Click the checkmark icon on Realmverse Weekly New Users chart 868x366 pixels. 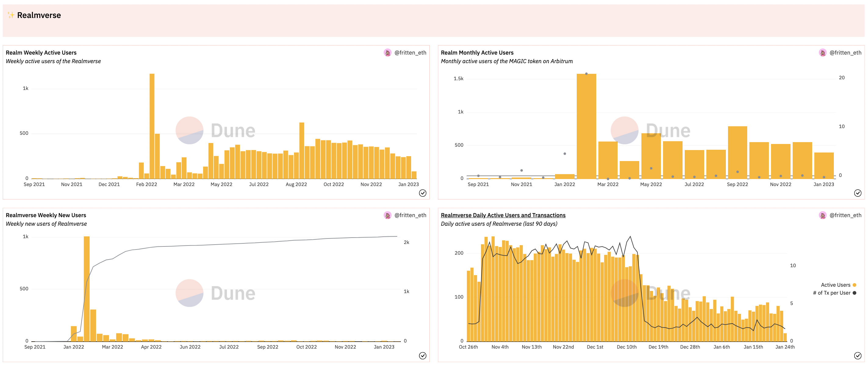(x=422, y=356)
